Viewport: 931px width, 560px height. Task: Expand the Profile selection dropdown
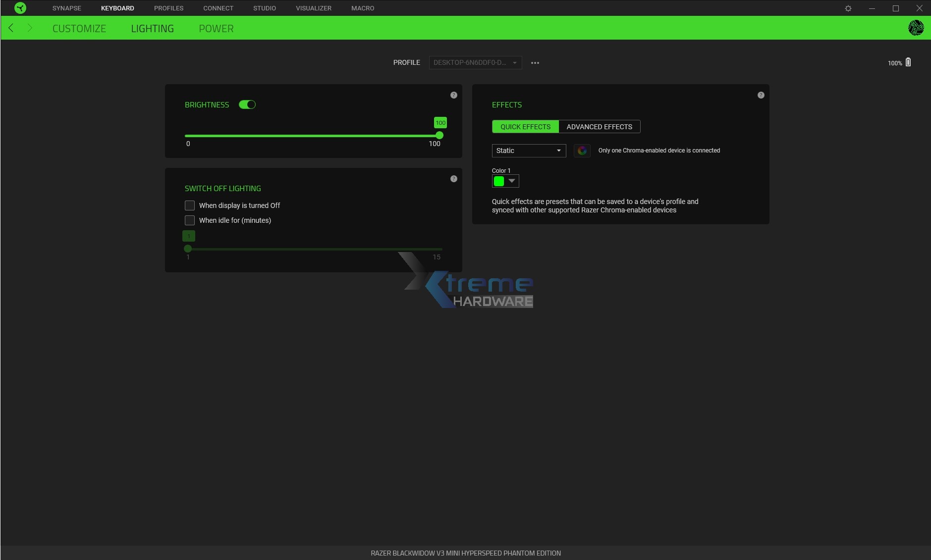point(475,62)
